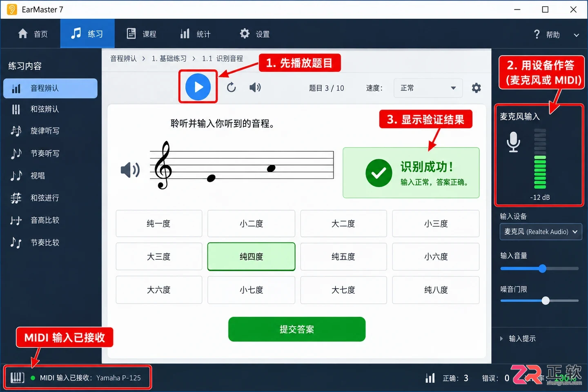Screen dimensions: 588x392
Task: Click the green MIDI status dot
Action: click(x=33, y=378)
